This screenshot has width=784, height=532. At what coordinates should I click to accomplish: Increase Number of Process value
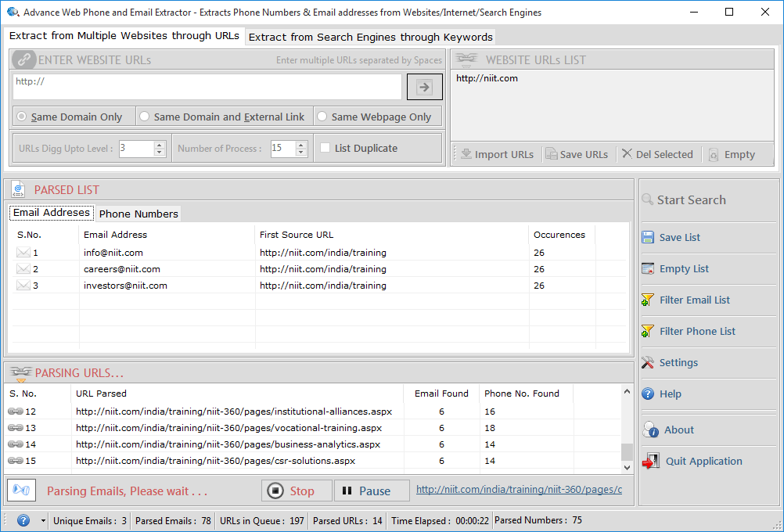[301, 145]
